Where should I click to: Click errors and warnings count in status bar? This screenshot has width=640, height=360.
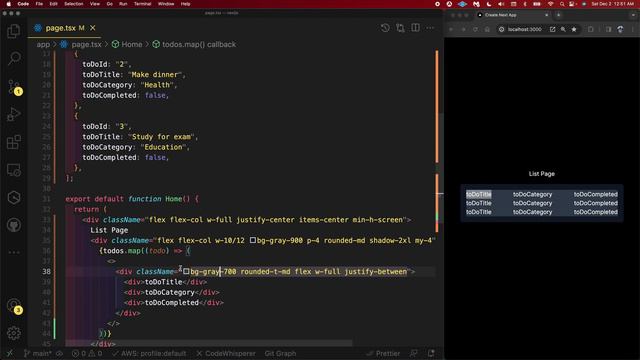click(x=87, y=353)
